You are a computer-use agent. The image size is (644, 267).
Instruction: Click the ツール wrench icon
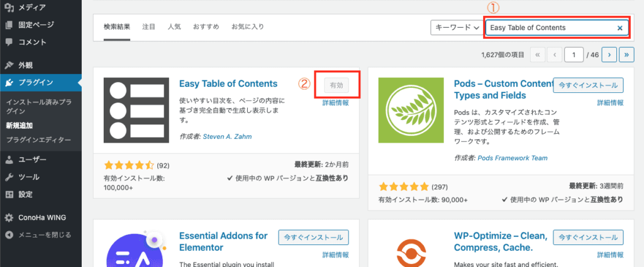coord(9,177)
